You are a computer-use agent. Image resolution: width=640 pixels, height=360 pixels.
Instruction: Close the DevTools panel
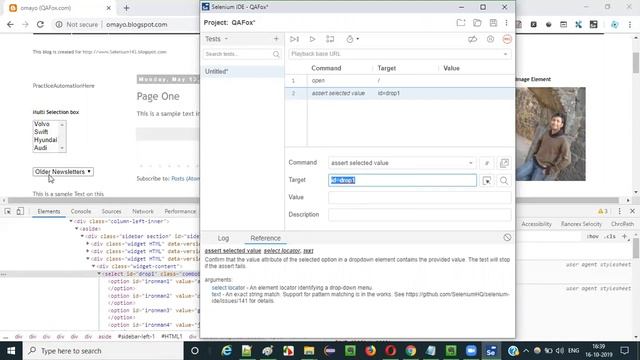click(632, 211)
